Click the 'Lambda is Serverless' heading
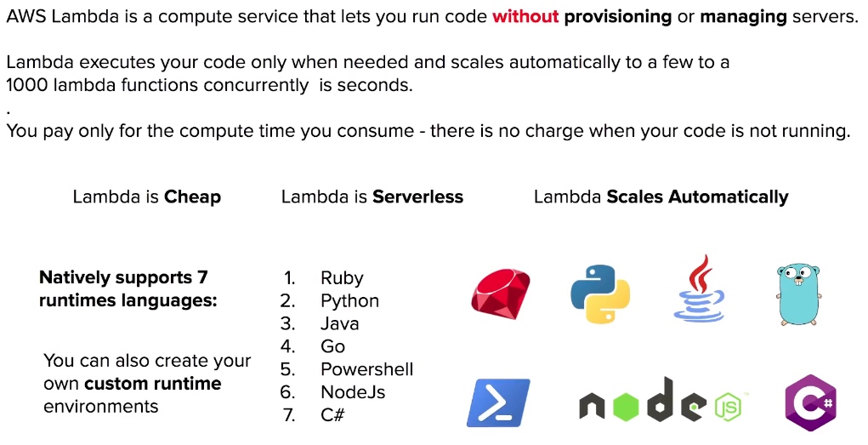 click(372, 197)
